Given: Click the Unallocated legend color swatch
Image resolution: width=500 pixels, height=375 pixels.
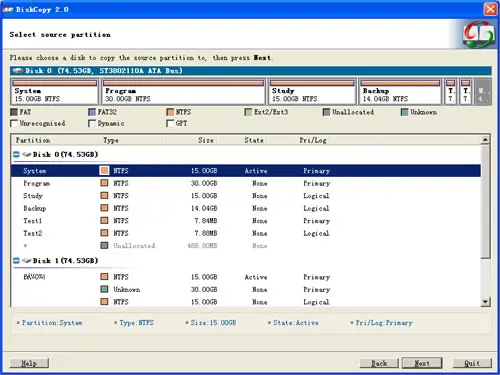Looking at the screenshot, I should (326, 112).
